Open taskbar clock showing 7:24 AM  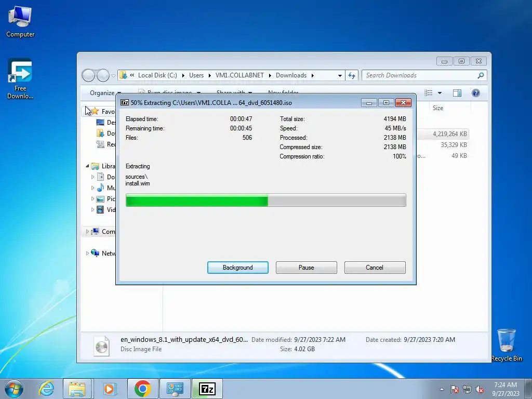pos(506,389)
